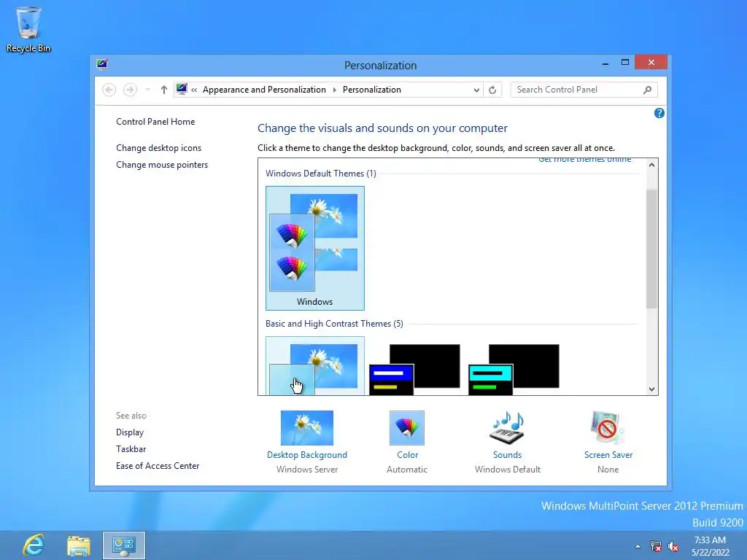Click the Forward navigation arrow

point(130,90)
